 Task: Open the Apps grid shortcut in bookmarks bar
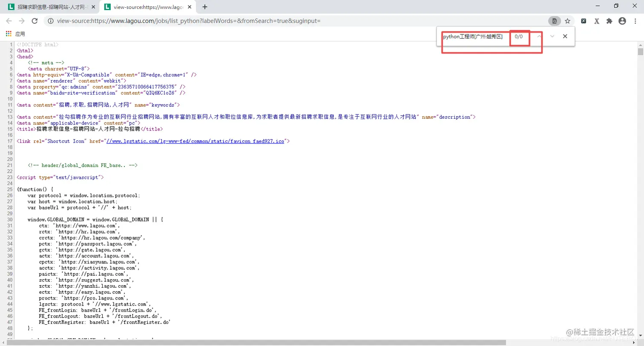click(9, 34)
